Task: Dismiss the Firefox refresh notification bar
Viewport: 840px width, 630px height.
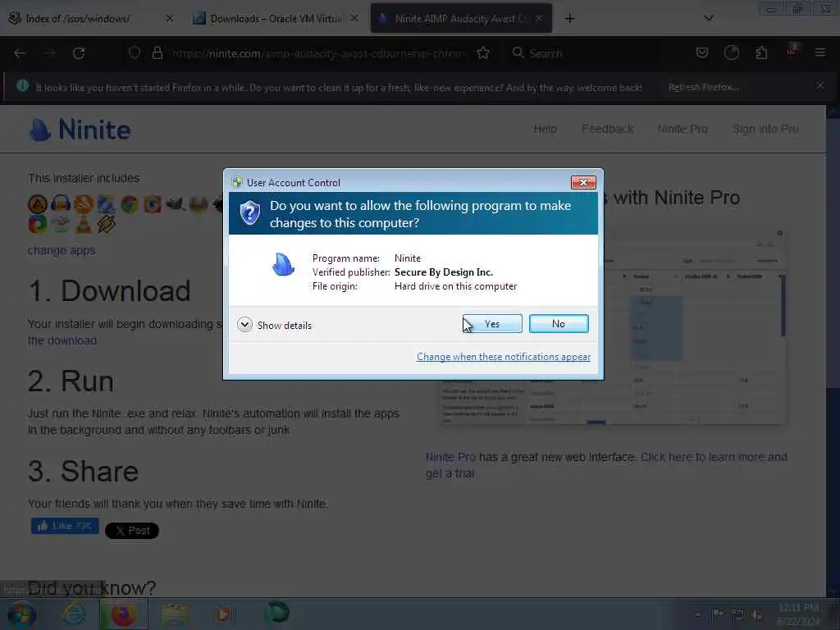Action: [x=819, y=85]
